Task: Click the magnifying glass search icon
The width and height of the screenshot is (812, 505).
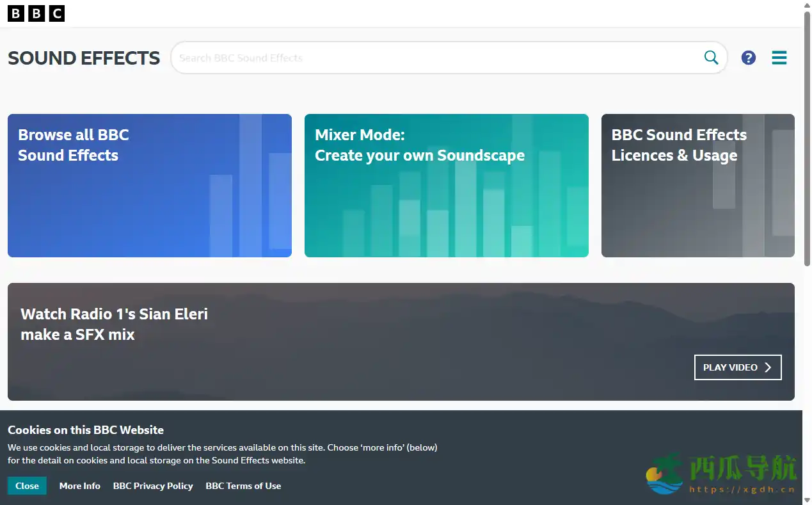Action: pyautogui.click(x=711, y=58)
